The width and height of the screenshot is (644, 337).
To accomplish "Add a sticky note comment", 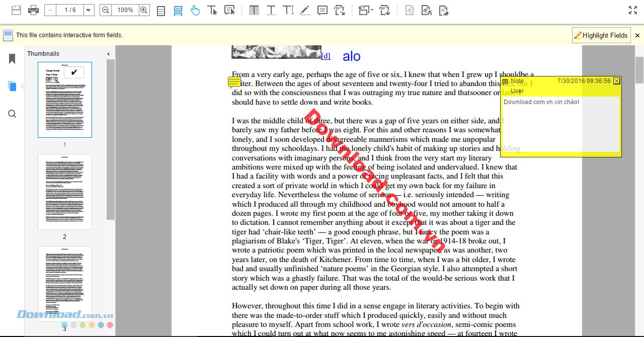I will coord(323,10).
